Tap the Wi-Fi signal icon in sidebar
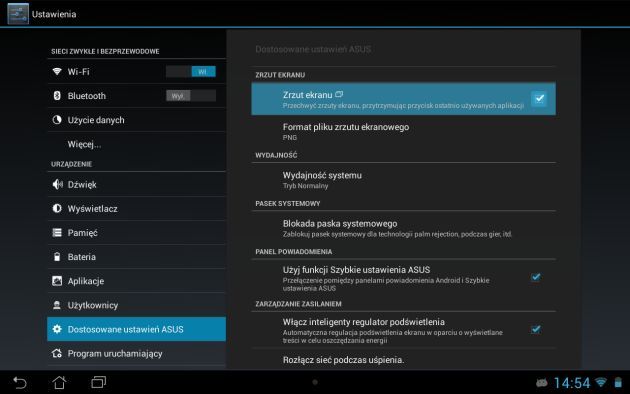This screenshot has width=630, height=394. 57,71
